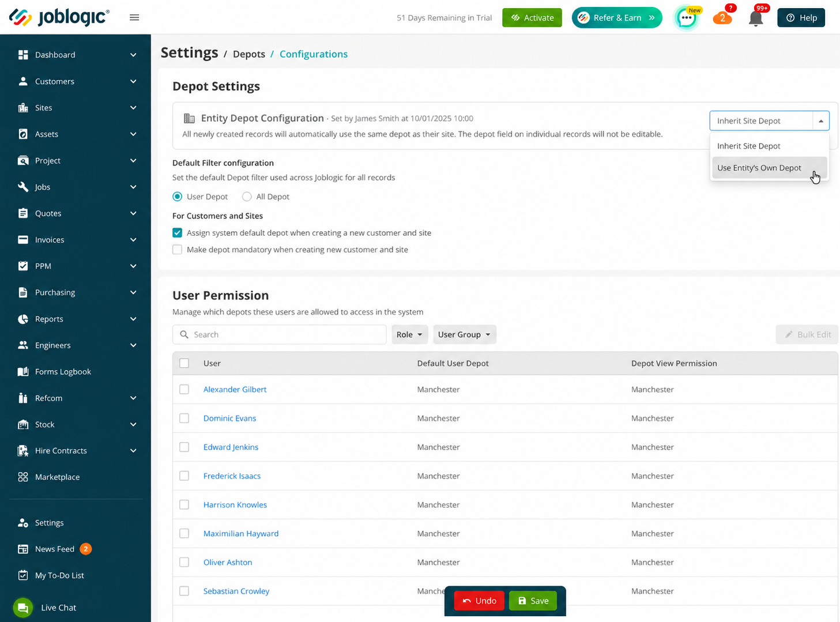
Task: Click the user Search field
Action: click(x=280, y=334)
